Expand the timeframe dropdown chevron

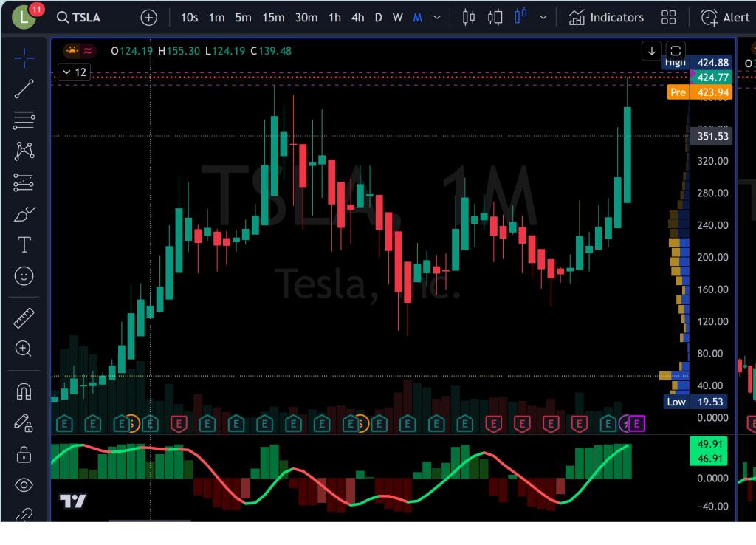[437, 18]
